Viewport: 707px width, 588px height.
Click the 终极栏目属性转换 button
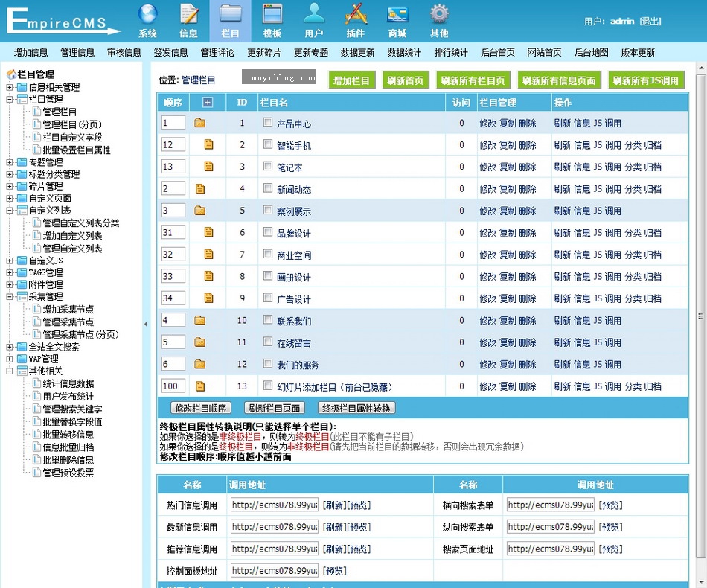pos(356,408)
